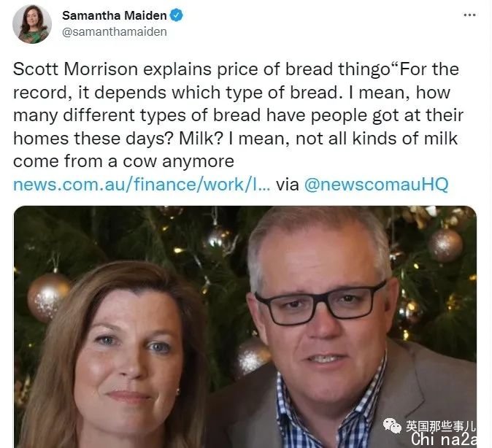Image resolution: width=492 pixels, height=448 pixels.
Task: Click the 英国那些事儿 watermark text
Action: (x=441, y=425)
